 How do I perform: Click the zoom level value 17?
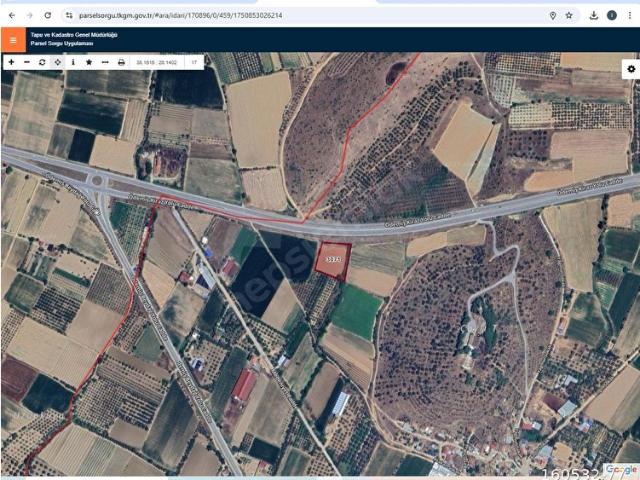[x=194, y=62]
